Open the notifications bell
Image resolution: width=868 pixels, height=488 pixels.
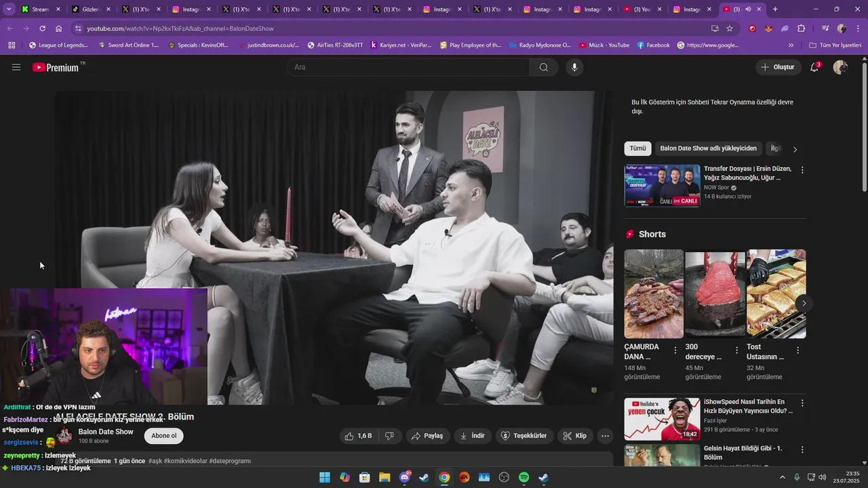(x=814, y=67)
